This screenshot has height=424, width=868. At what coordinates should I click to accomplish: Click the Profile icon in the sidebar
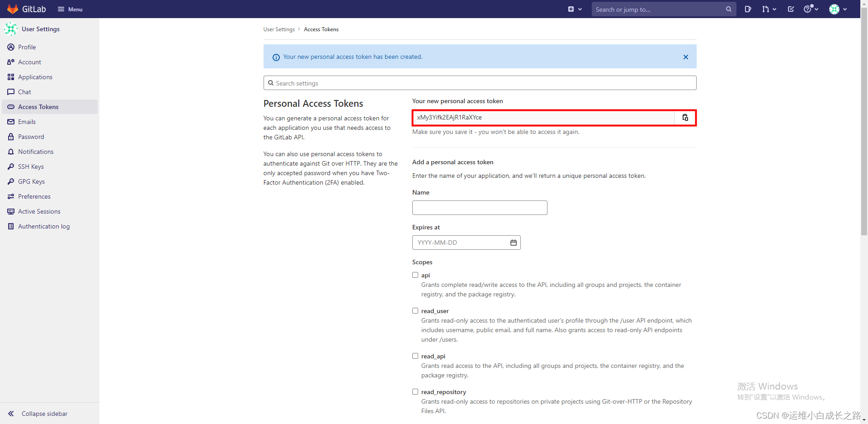coord(11,47)
